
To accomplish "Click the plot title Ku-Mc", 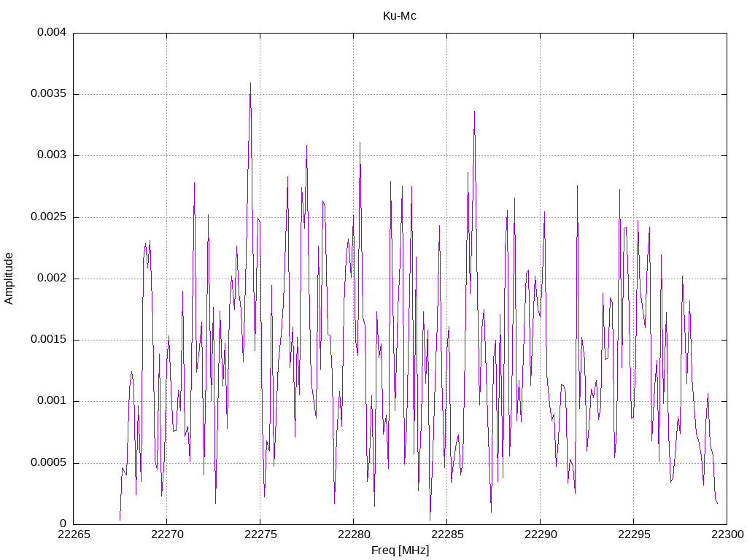I will click(399, 16).
